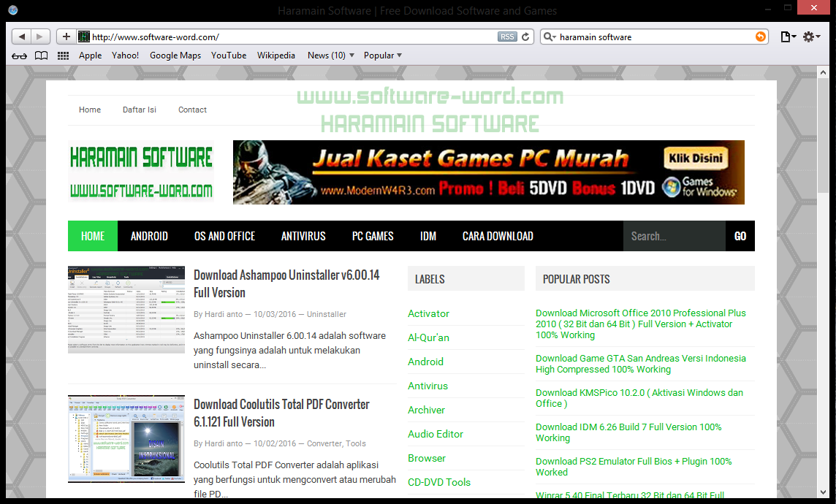Open the Tools tag link
This screenshot has width=836, height=504.
(x=356, y=443)
